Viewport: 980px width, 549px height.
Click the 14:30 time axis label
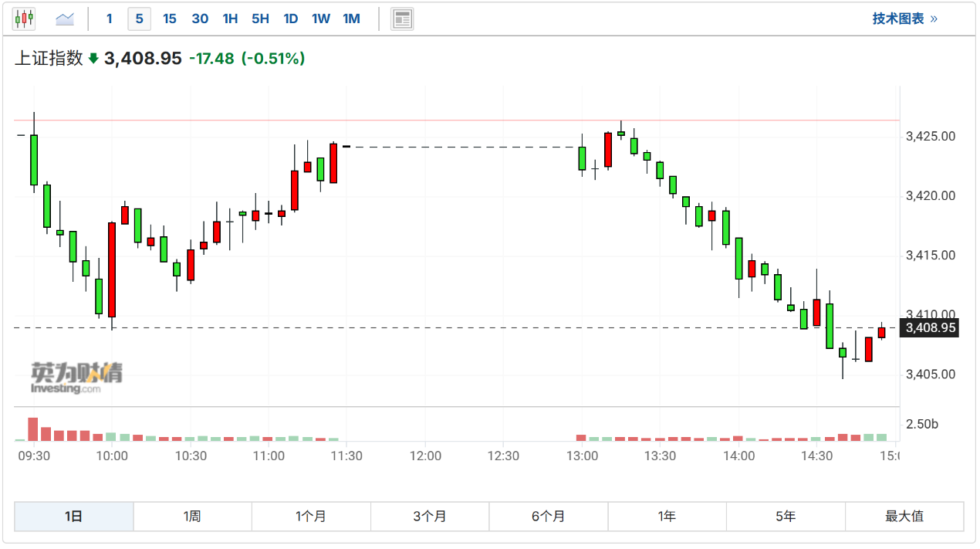(x=816, y=456)
